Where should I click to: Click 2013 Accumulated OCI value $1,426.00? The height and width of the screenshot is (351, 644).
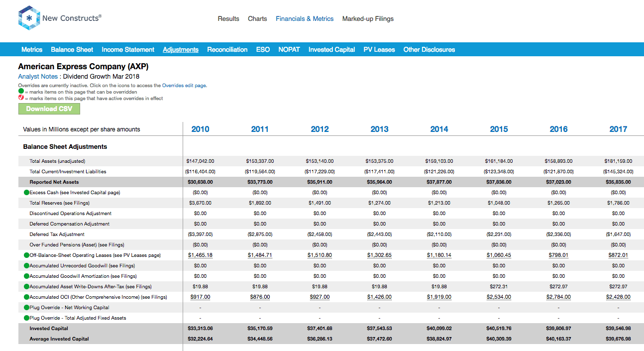(x=379, y=297)
